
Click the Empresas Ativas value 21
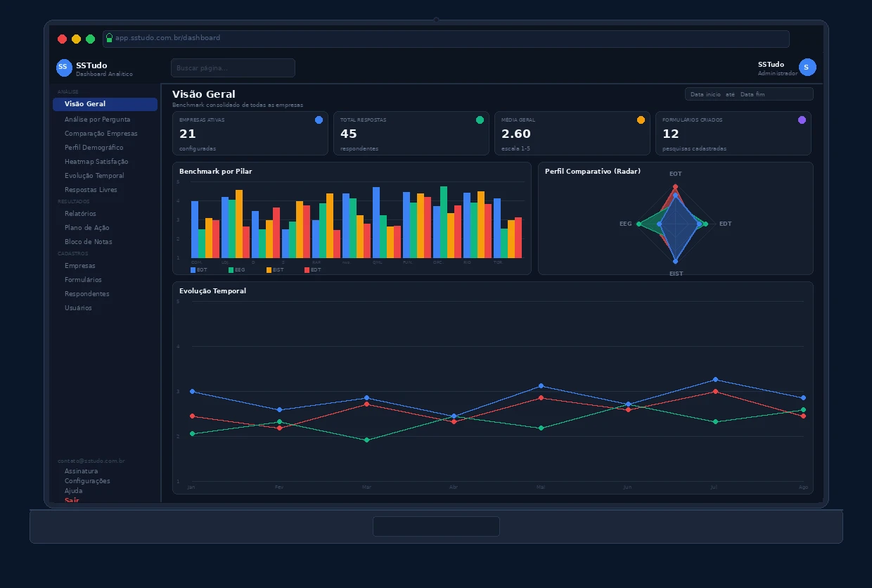pos(188,134)
